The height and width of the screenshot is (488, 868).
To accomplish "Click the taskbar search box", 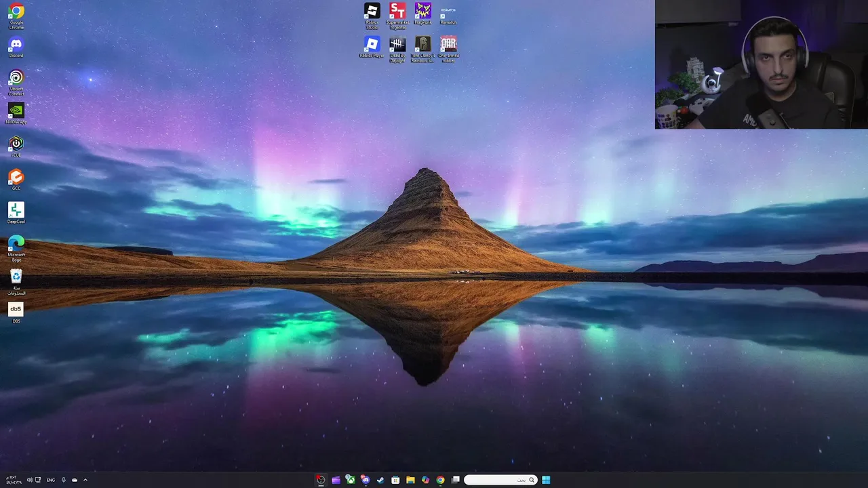I will point(500,480).
